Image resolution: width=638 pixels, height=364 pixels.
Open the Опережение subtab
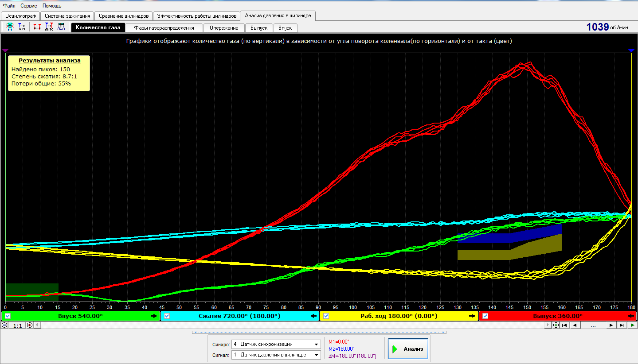click(224, 28)
